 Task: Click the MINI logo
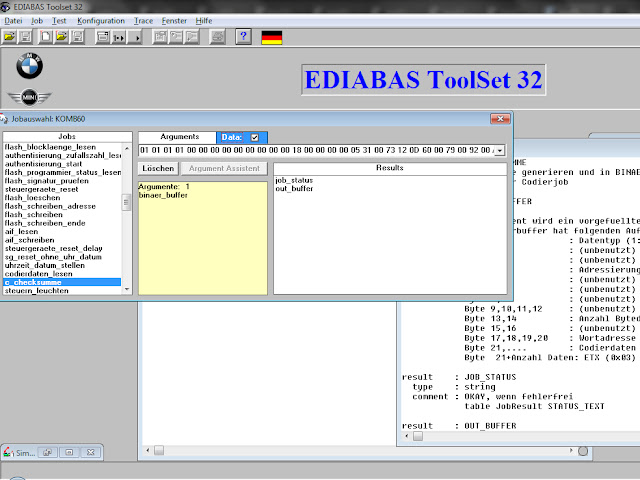coord(29,97)
